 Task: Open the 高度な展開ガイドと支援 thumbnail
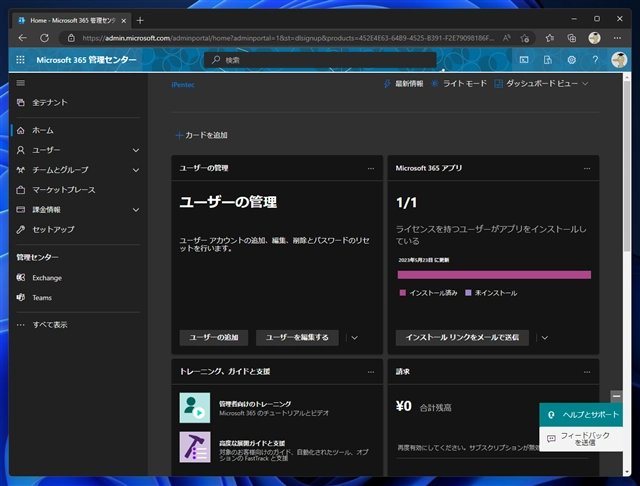click(x=195, y=447)
